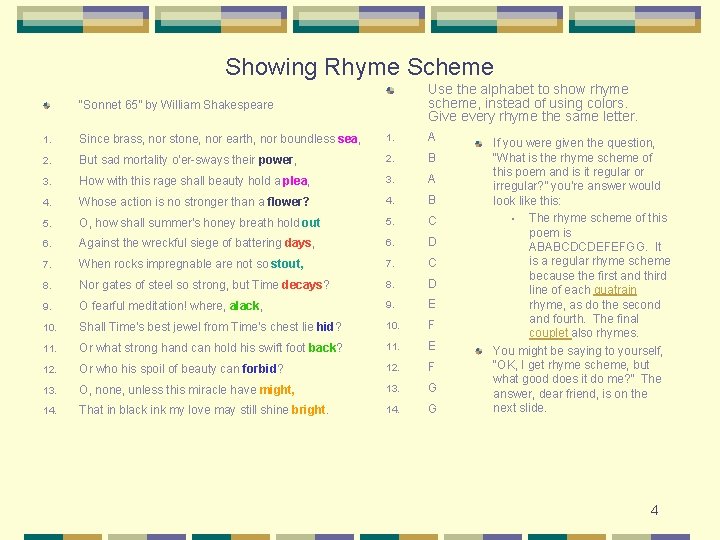Viewport: 720px width, 540px height.
Task: Click rhyme letter D for line 8
Action: (433, 284)
